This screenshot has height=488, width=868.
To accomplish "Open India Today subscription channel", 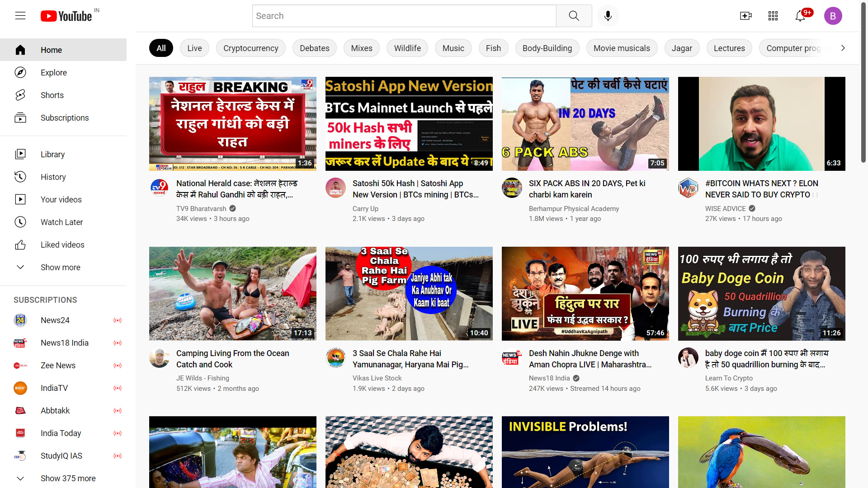I will click(x=63, y=433).
